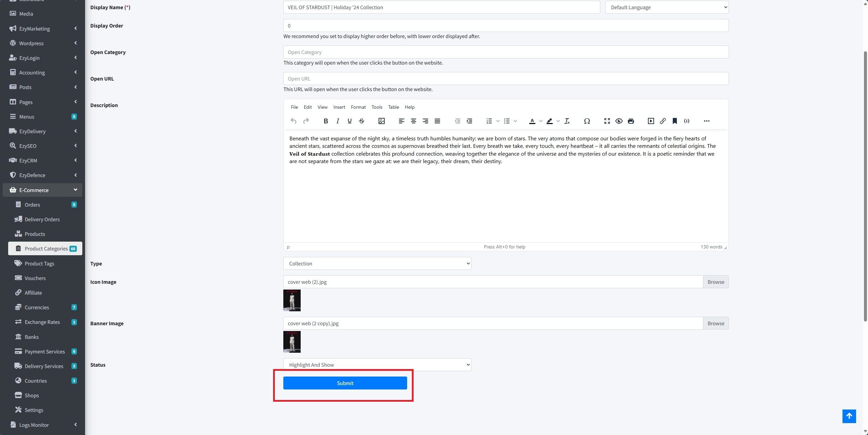Image resolution: width=868 pixels, height=435 pixels.
Task: Click the Open URL input field
Action: (x=506, y=79)
